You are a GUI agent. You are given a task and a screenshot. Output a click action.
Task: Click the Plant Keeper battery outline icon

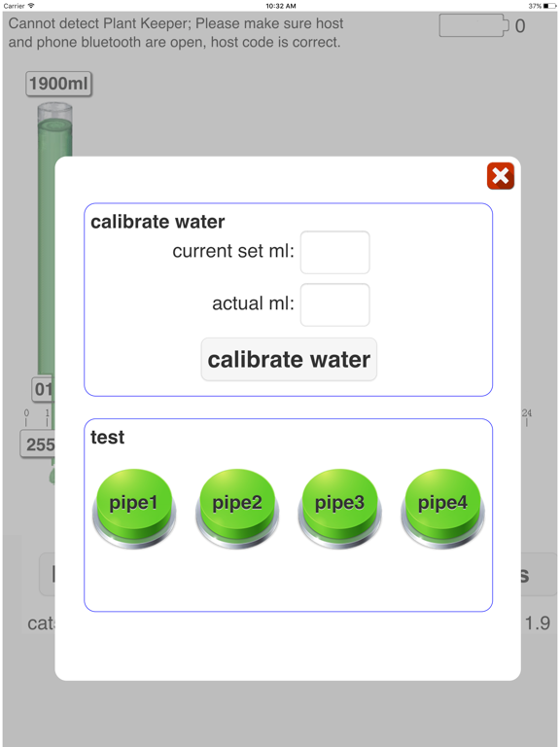[473, 25]
